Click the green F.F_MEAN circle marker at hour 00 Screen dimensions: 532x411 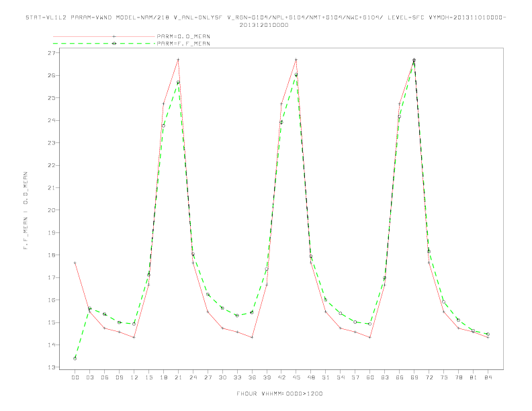(x=75, y=359)
